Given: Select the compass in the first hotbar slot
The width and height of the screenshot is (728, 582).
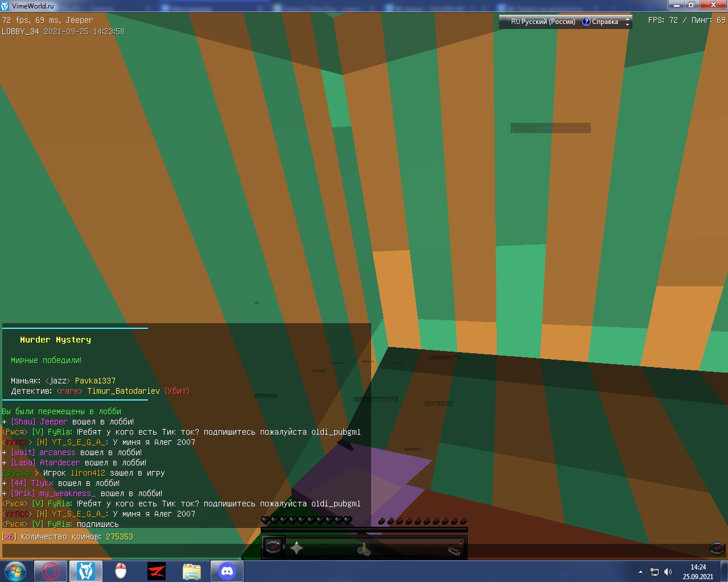Looking at the screenshot, I should pyautogui.click(x=273, y=548).
